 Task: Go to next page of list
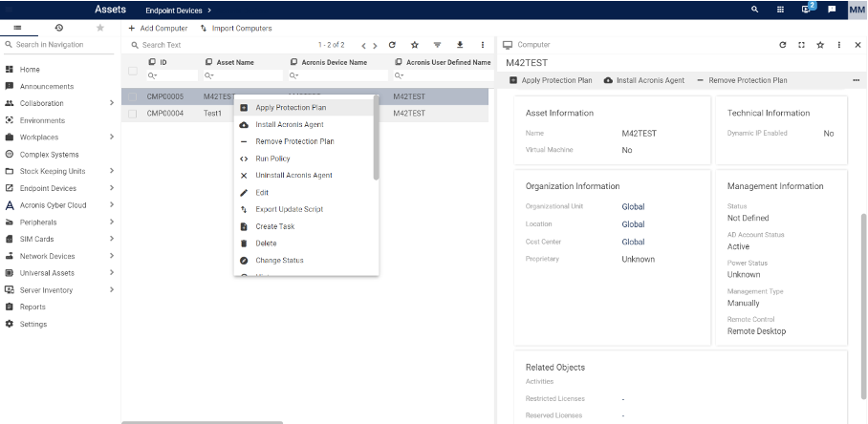coord(376,46)
